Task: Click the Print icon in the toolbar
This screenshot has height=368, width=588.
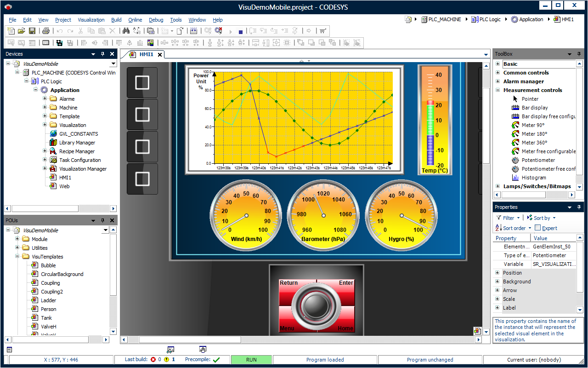Action: (x=45, y=31)
